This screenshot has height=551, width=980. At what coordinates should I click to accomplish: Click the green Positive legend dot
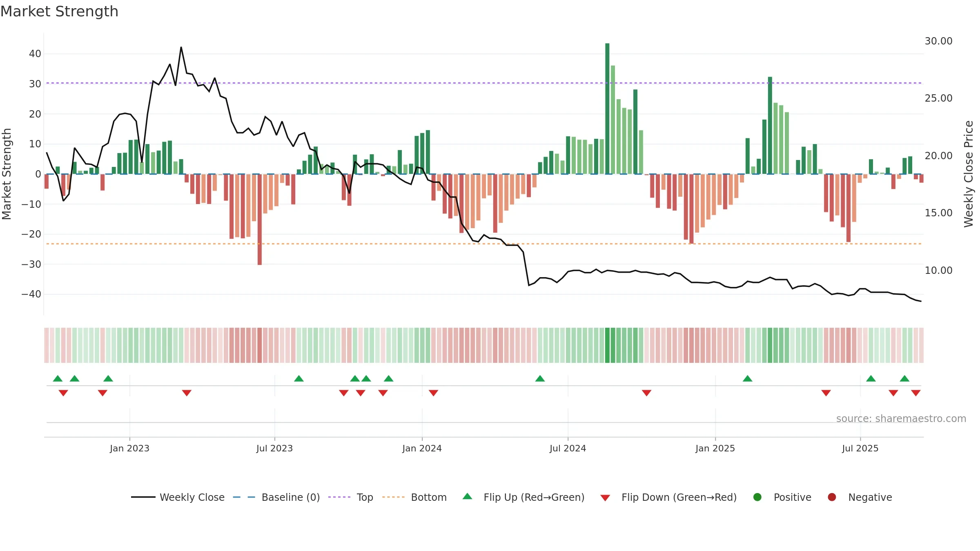[757, 497]
